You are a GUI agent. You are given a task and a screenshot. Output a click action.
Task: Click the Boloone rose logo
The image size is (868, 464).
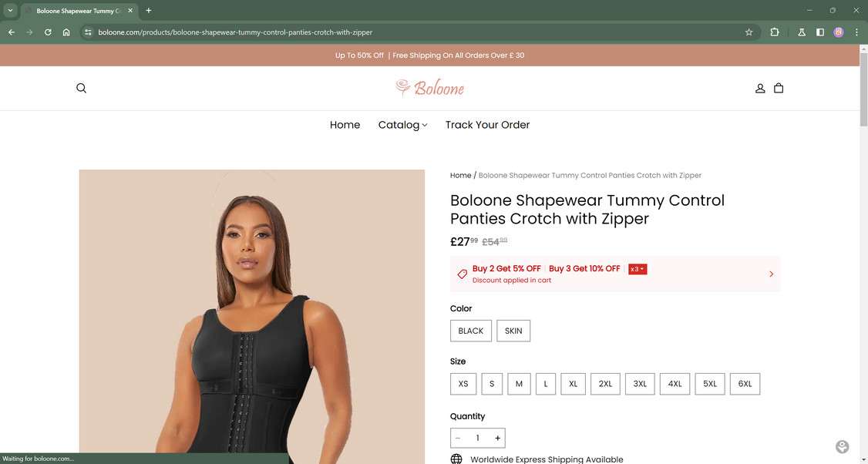(x=430, y=88)
